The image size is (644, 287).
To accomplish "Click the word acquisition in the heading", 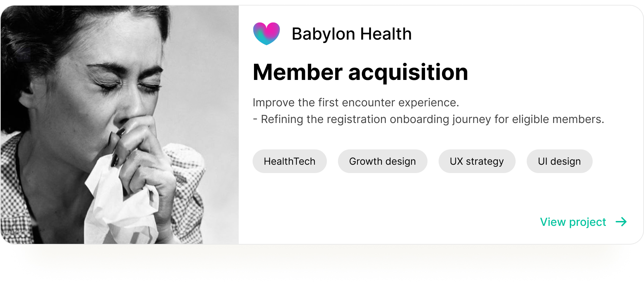I will point(408,72).
